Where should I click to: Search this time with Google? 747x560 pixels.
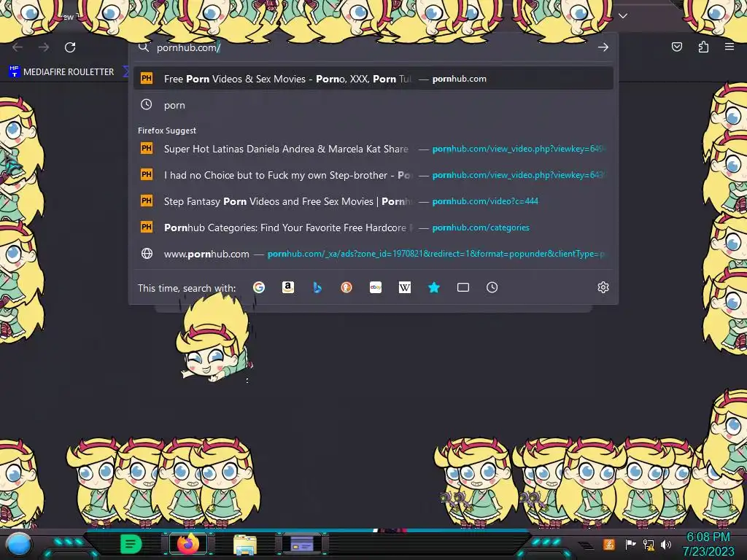click(259, 287)
